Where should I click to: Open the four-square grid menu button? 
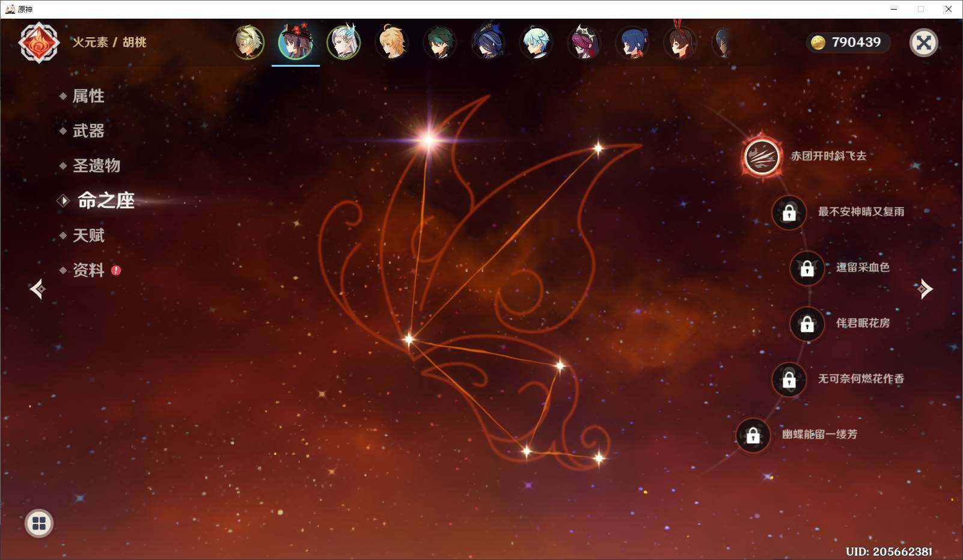click(39, 523)
